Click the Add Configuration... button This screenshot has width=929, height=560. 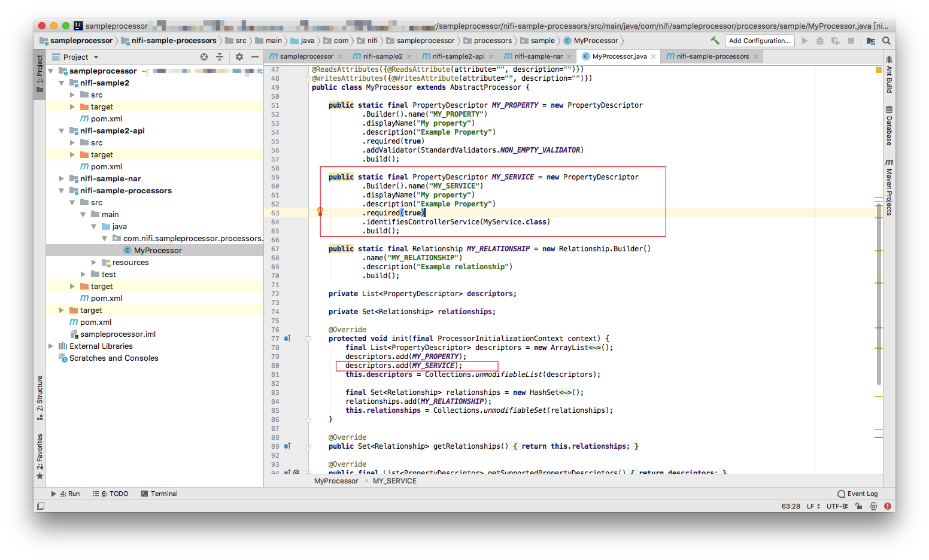click(x=760, y=41)
